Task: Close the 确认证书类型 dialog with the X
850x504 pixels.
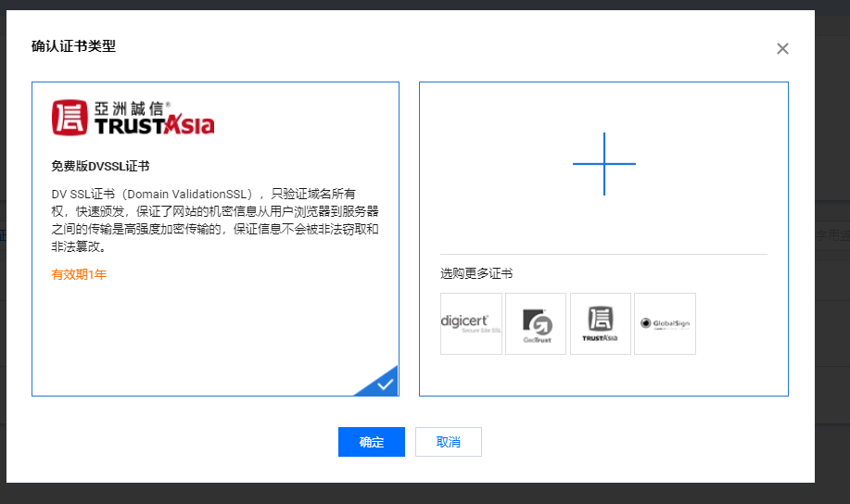Action: (x=782, y=49)
